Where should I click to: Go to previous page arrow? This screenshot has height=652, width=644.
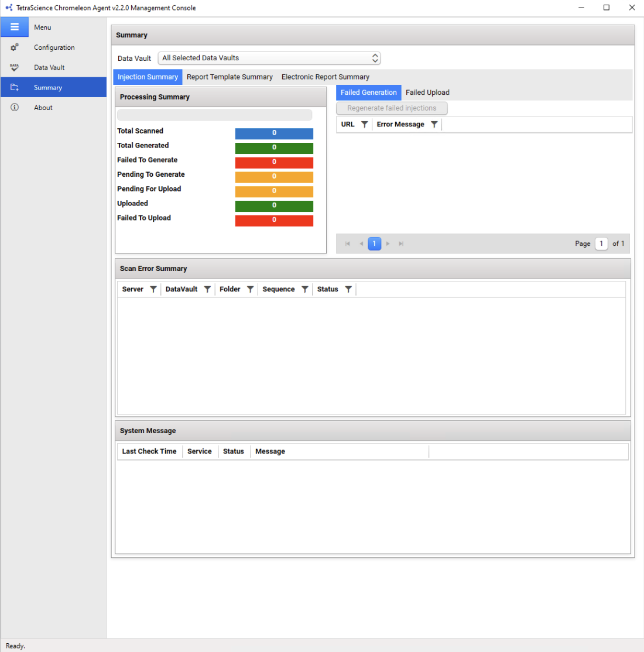tap(361, 243)
